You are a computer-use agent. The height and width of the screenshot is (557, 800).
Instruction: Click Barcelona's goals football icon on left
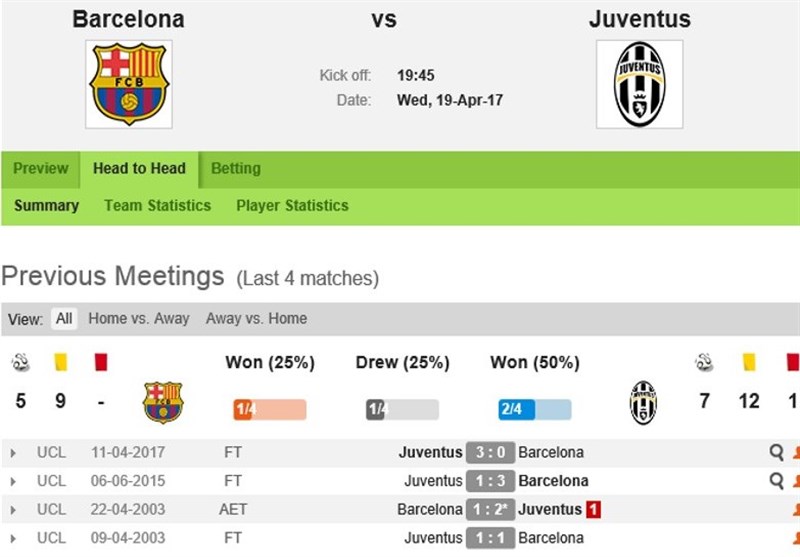20,362
